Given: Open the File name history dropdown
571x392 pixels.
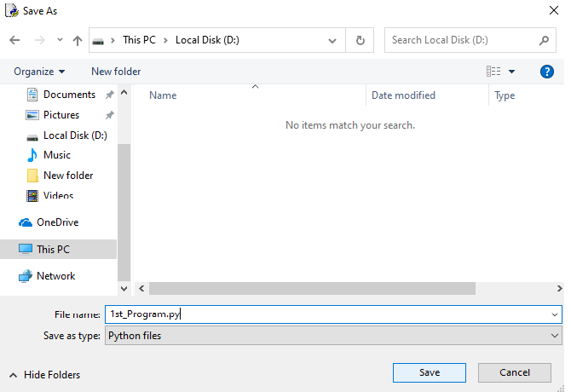Looking at the screenshot, I should pos(555,314).
